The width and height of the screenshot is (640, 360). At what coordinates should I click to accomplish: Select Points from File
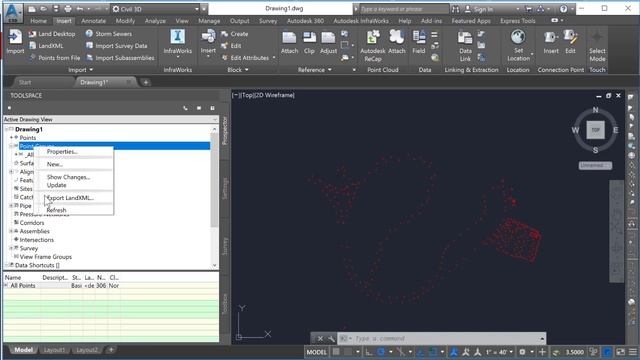(x=55, y=58)
